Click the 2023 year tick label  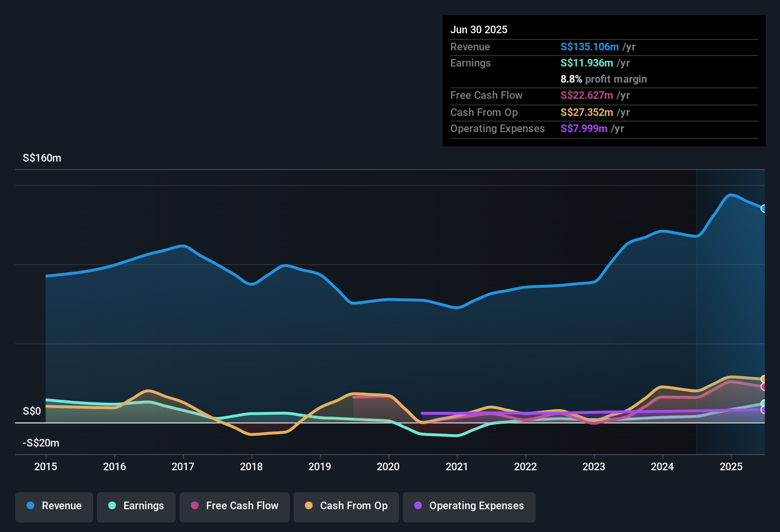pyautogui.click(x=594, y=466)
